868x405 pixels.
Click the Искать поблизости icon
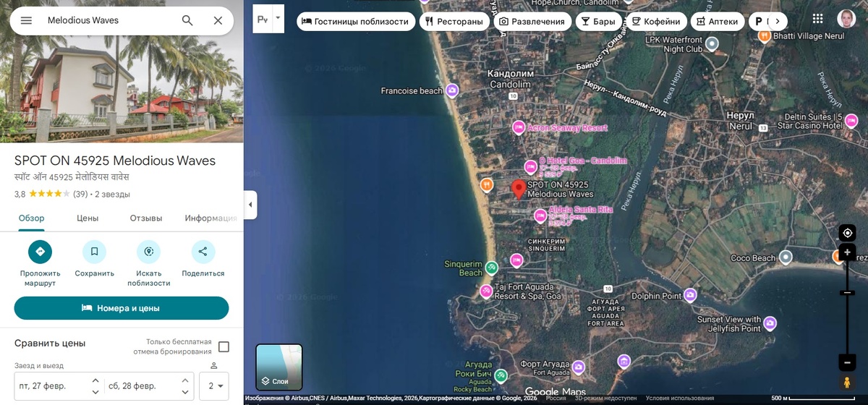click(148, 252)
